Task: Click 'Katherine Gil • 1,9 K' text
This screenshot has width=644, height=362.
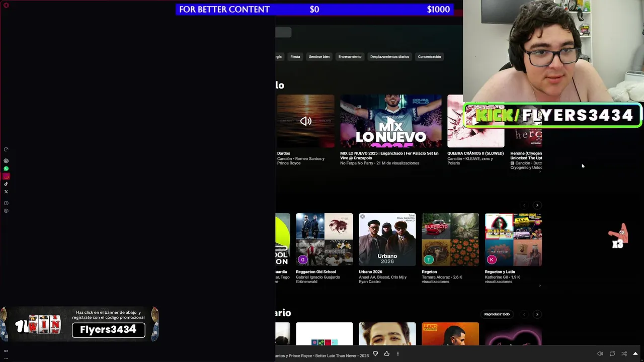Action: (x=503, y=280)
